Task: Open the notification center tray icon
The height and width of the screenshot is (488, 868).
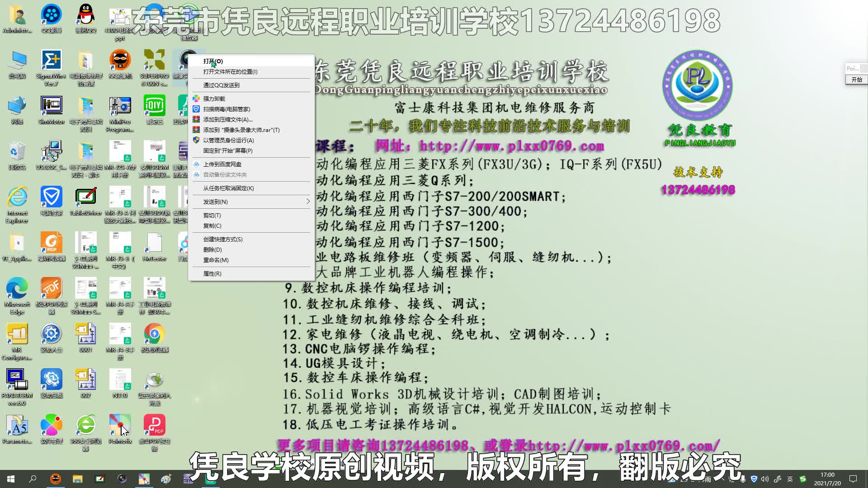Action: (853, 479)
